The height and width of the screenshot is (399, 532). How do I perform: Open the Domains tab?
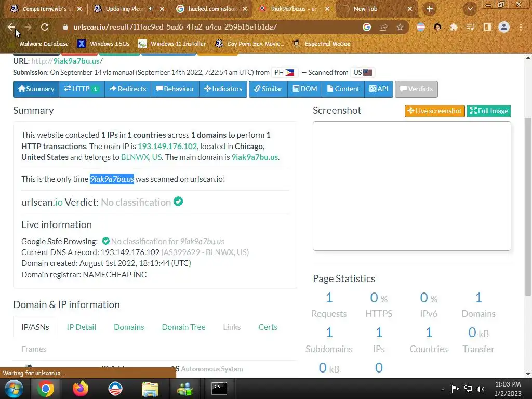point(129,327)
